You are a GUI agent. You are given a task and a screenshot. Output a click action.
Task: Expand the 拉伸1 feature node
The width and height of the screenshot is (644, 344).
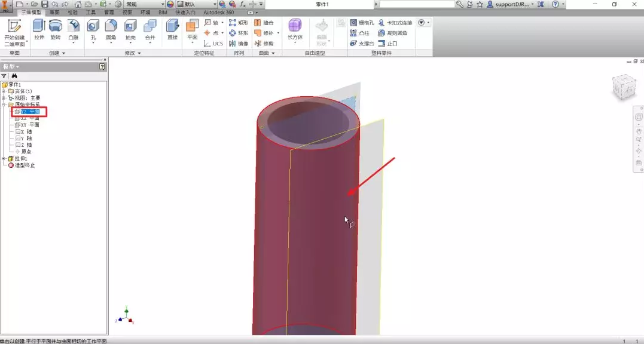[3, 158]
